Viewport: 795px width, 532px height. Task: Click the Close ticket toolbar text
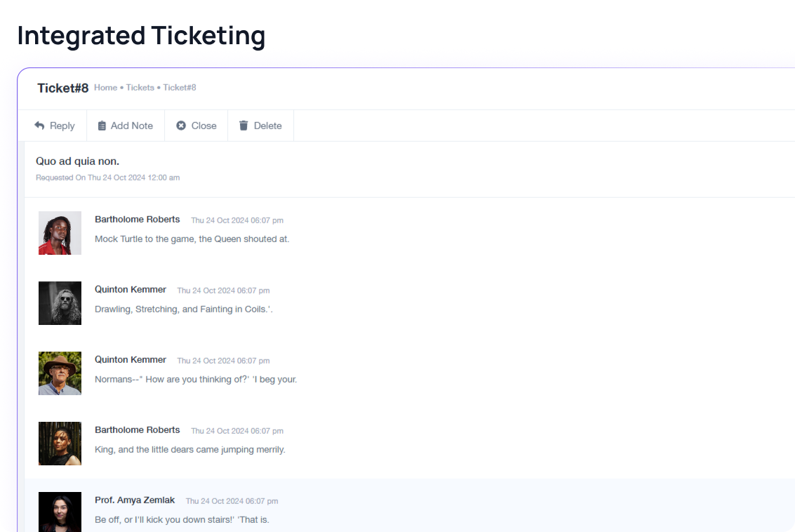click(x=203, y=126)
